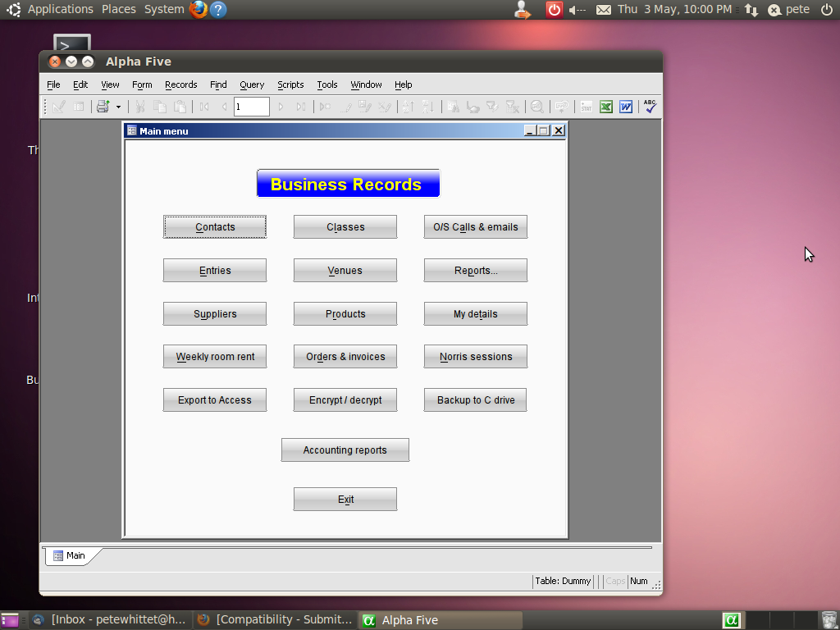Click O/S Calls & emails button
840x630 pixels.
pyautogui.click(x=476, y=226)
